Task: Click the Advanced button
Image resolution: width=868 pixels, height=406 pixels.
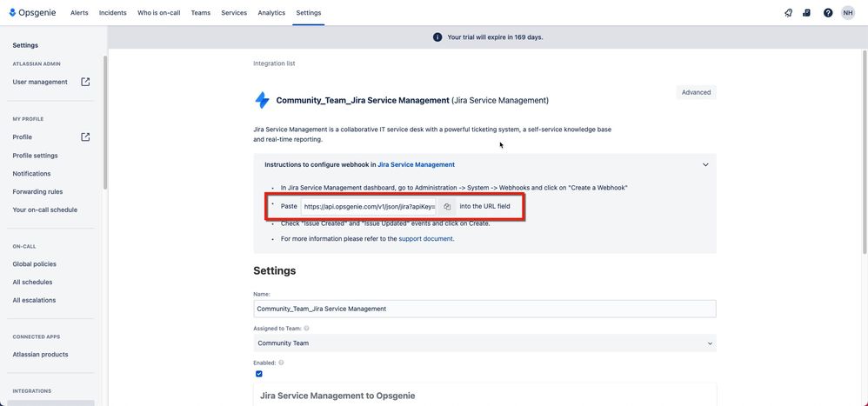Action: click(x=696, y=92)
